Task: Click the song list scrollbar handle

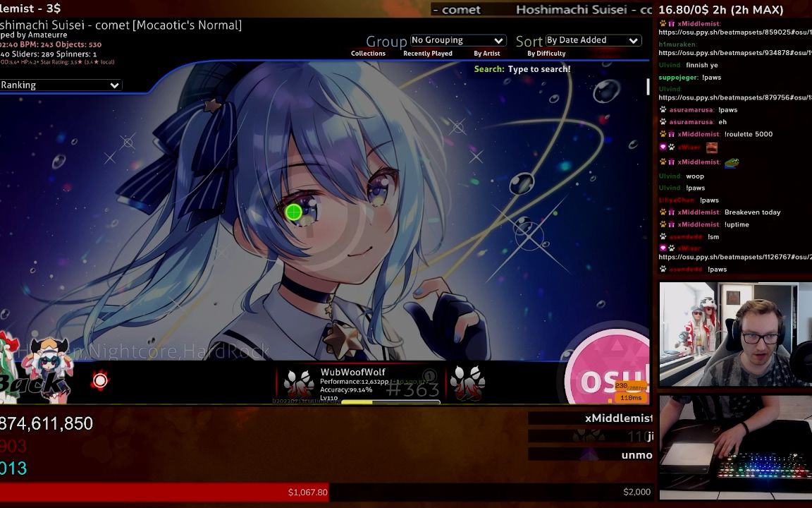Action: (x=648, y=87)
